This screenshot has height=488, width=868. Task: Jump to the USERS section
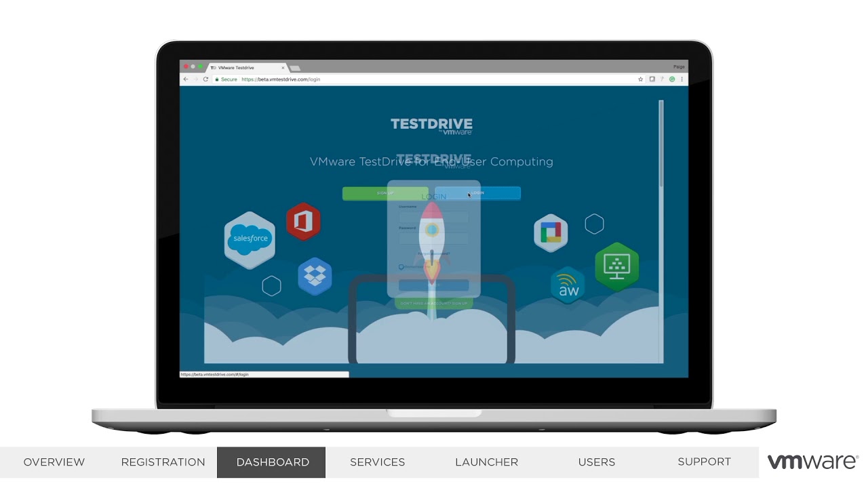[597, 462]
